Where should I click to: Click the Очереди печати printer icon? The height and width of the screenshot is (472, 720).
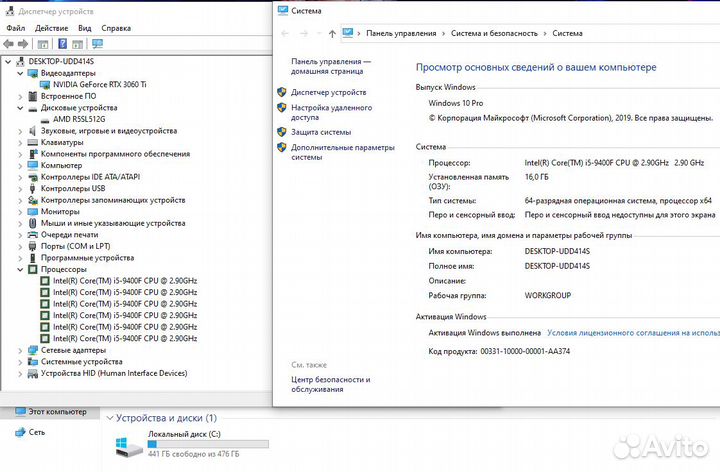click(x=33, y=235)
